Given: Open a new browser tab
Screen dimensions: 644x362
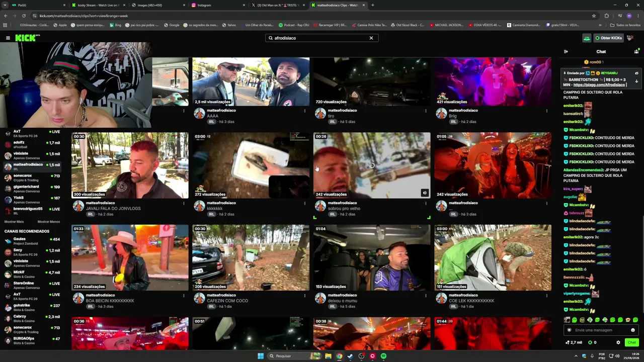Looking at the screenshot, I should click(373, 5).
